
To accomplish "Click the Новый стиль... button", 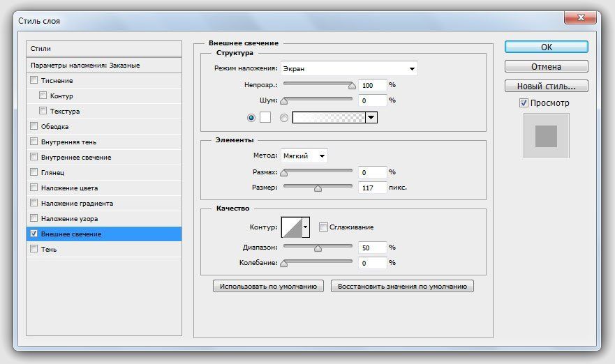I will point(547,86).
